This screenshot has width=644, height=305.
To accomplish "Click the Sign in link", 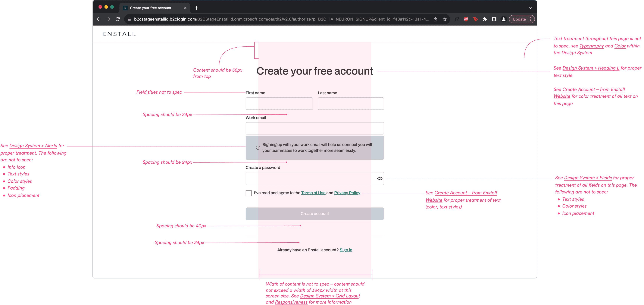I will click(x=346, y=250).
